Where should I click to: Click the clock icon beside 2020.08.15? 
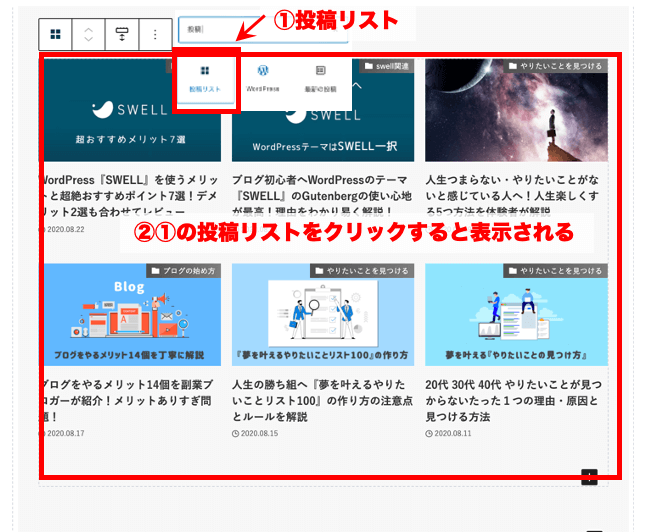[x=235, y=434]
